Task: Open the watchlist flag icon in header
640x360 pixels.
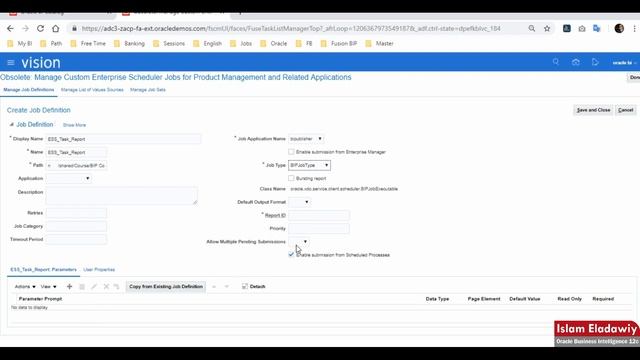Action: coord(595,62)
